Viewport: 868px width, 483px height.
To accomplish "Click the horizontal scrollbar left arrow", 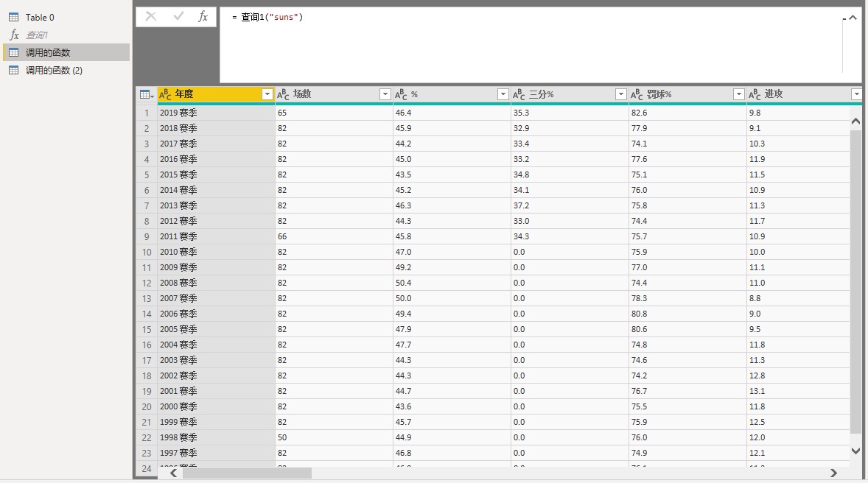I will pyautogui.click(x=174, y=473).
